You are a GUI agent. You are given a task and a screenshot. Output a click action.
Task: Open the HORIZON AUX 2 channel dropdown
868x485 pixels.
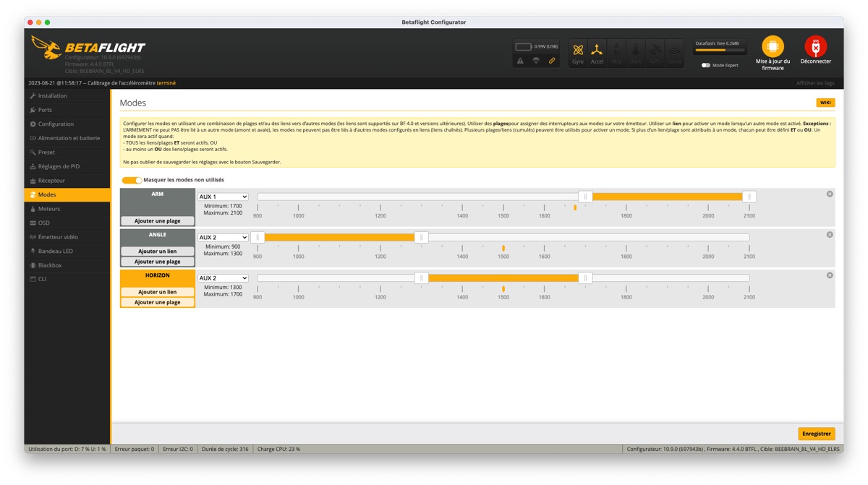tap(224, 278)
